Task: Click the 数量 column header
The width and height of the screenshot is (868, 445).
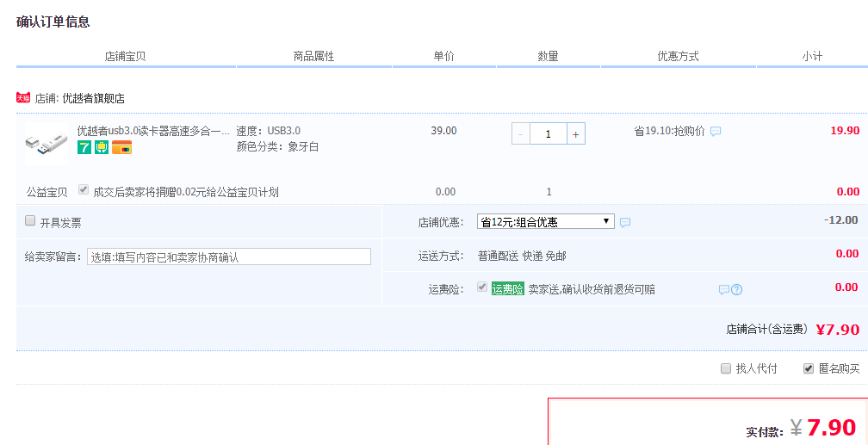Action: [x=548, y=56]
